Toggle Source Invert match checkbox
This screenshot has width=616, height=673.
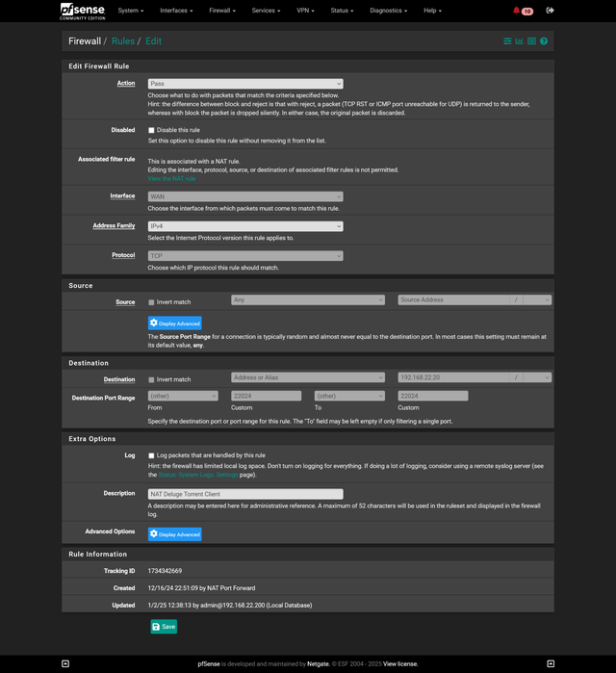point(151,302)
